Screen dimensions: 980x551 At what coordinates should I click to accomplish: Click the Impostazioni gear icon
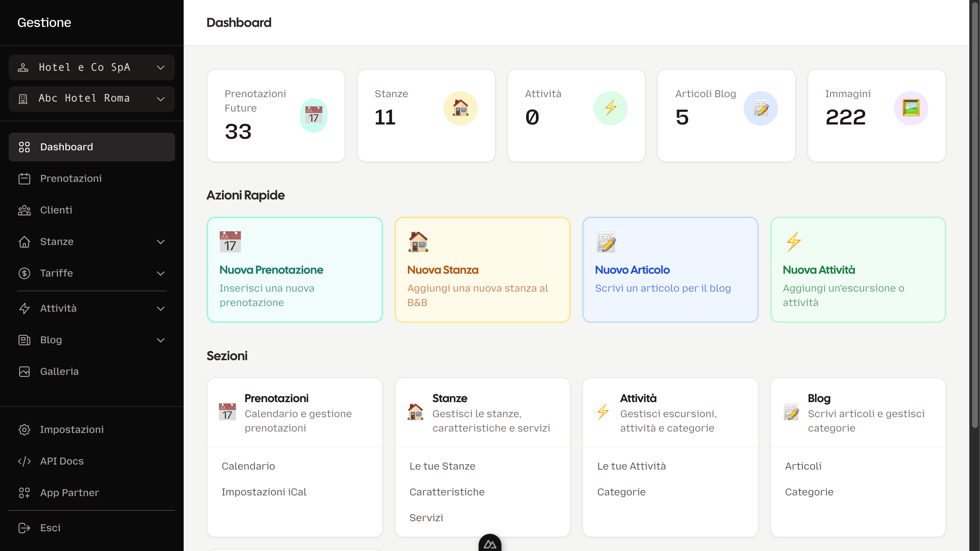[24, 430]
